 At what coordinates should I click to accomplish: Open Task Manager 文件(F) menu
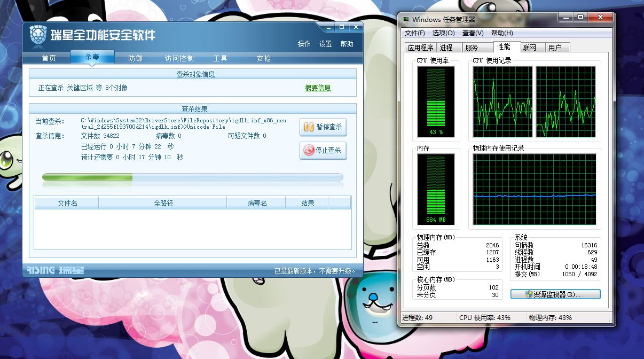(x=415, y=33)
